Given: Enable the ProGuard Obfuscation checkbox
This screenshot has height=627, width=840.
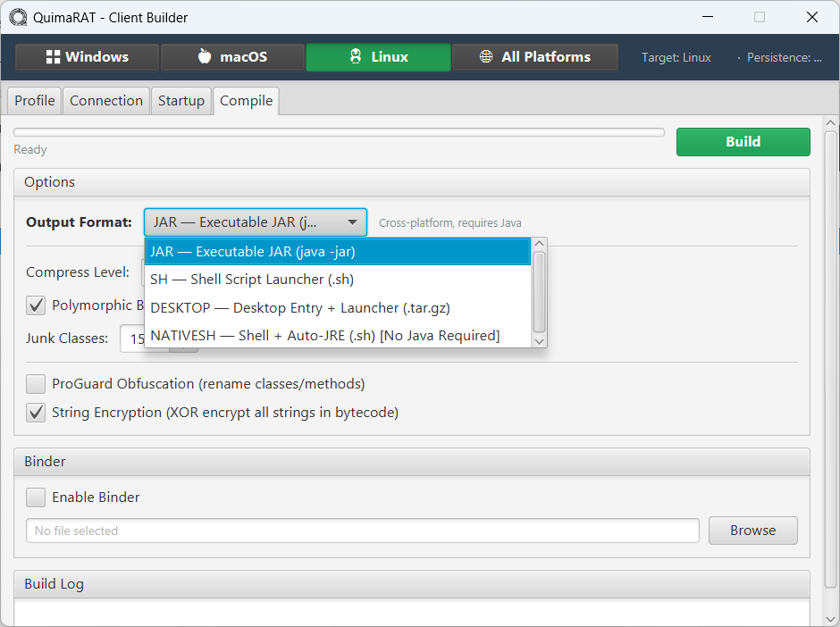Looking at the screenshot, I should [36, 384].
